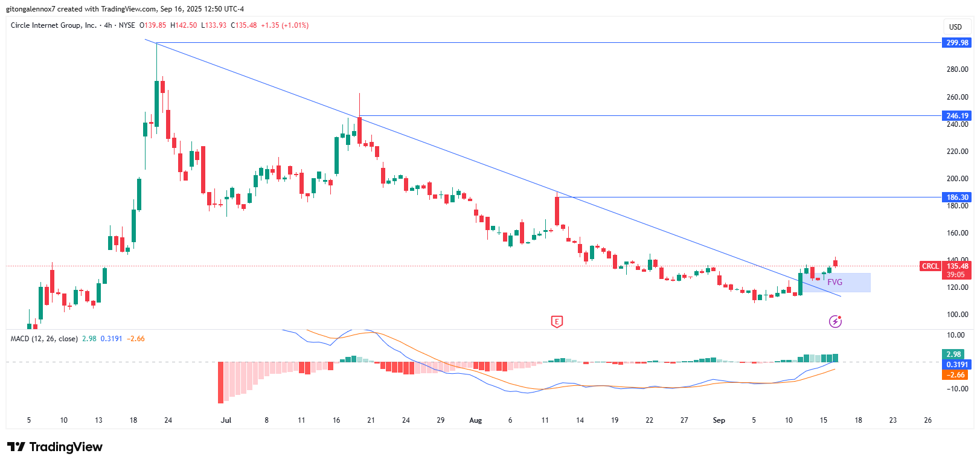Open the purple lightning event marker
This screenshot has width=980, height=465.
[x=835, y=321]
